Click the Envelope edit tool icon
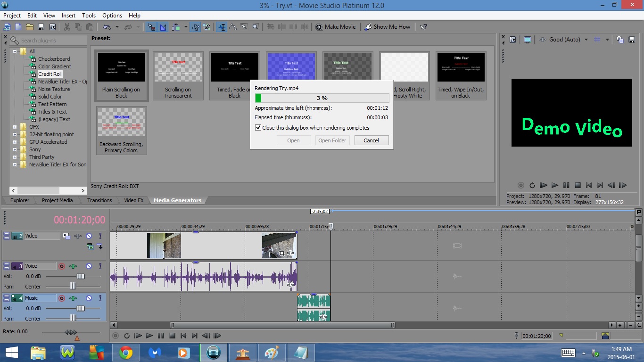 coord(232,27)
